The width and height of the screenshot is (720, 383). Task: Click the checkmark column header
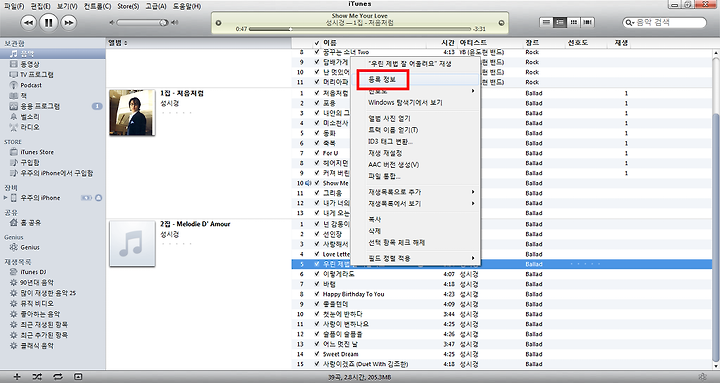[x=317, y=43]
